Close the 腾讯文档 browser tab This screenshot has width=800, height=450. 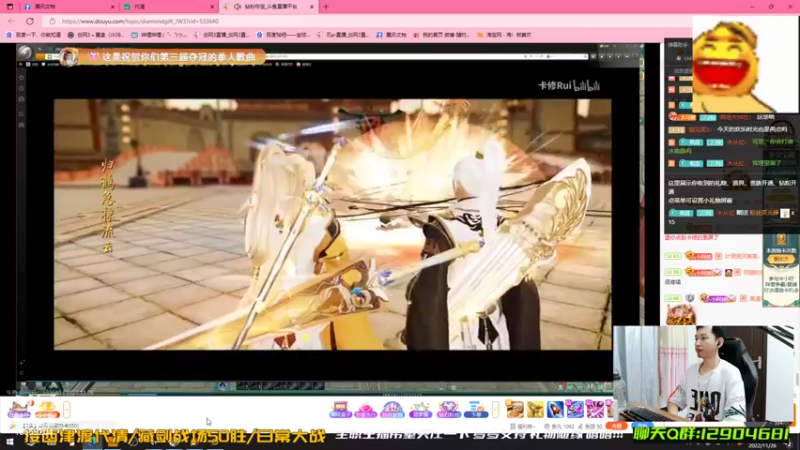coord(113,7)
